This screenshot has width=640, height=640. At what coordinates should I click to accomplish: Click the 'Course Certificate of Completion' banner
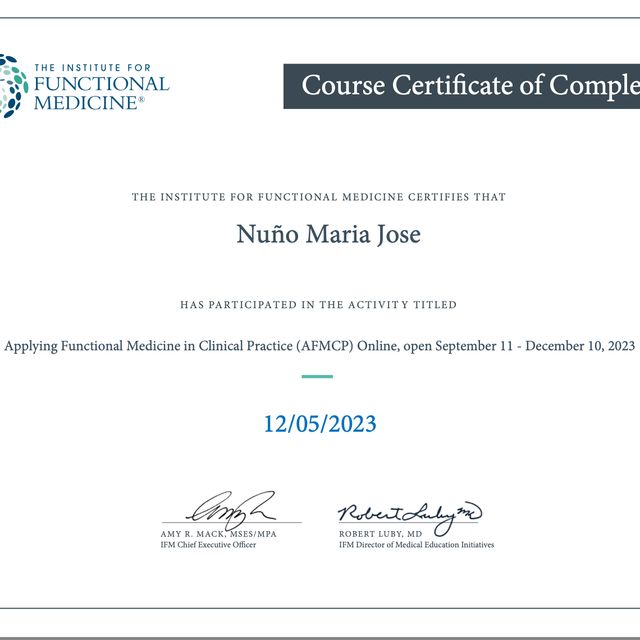(x=462, y=86)
